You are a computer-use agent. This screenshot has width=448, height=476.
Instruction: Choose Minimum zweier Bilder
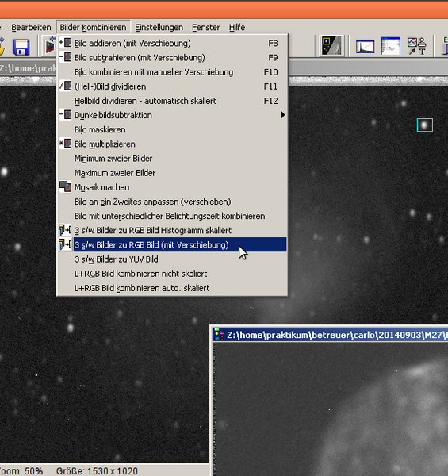click(x=172, y=158)
